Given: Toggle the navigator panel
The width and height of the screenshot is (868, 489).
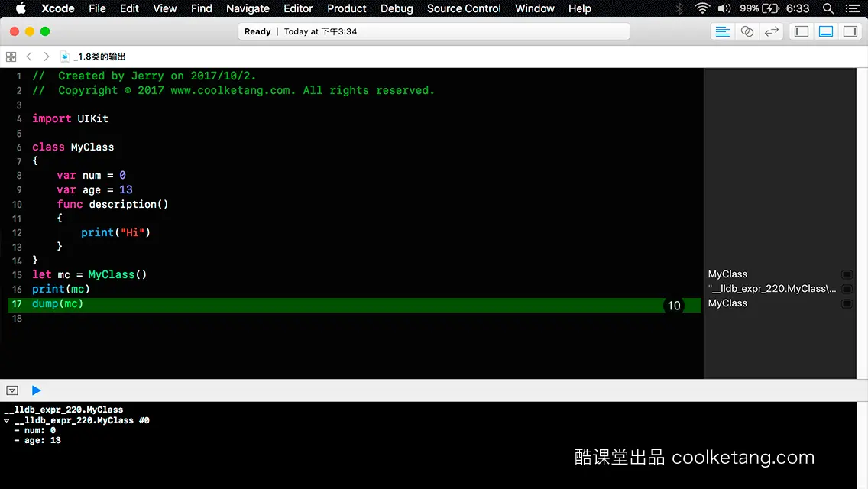Looking at the screenshot, I should tap(802, 31).
